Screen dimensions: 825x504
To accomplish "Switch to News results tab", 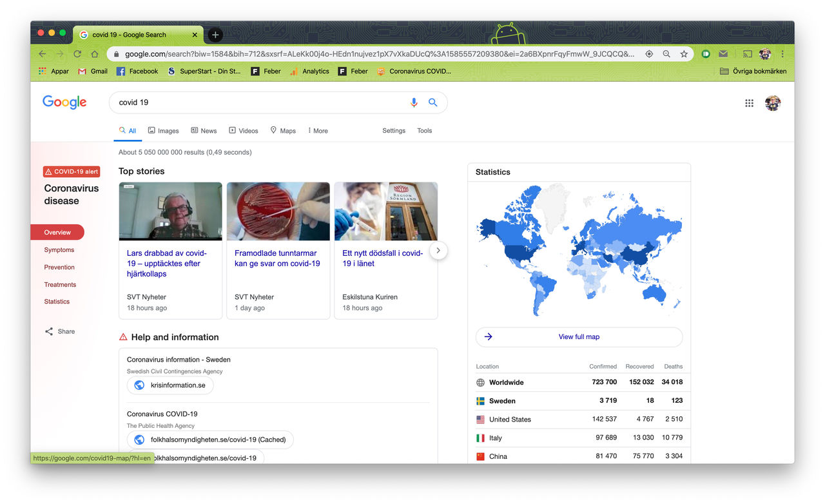I will tap(204, 131).
